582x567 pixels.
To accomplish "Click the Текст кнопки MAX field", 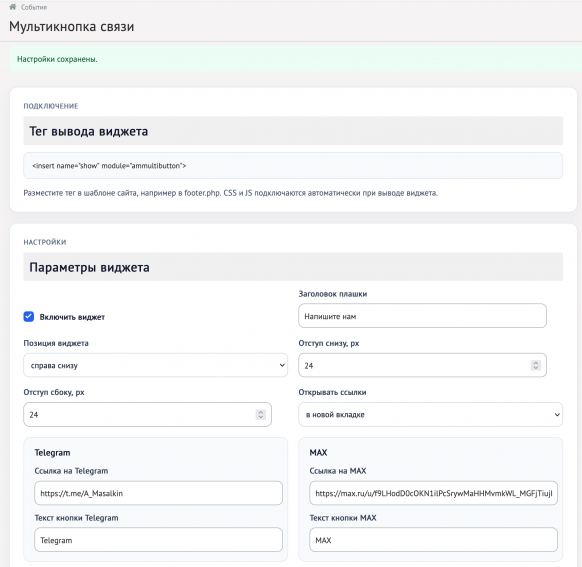I will [434, 540].
